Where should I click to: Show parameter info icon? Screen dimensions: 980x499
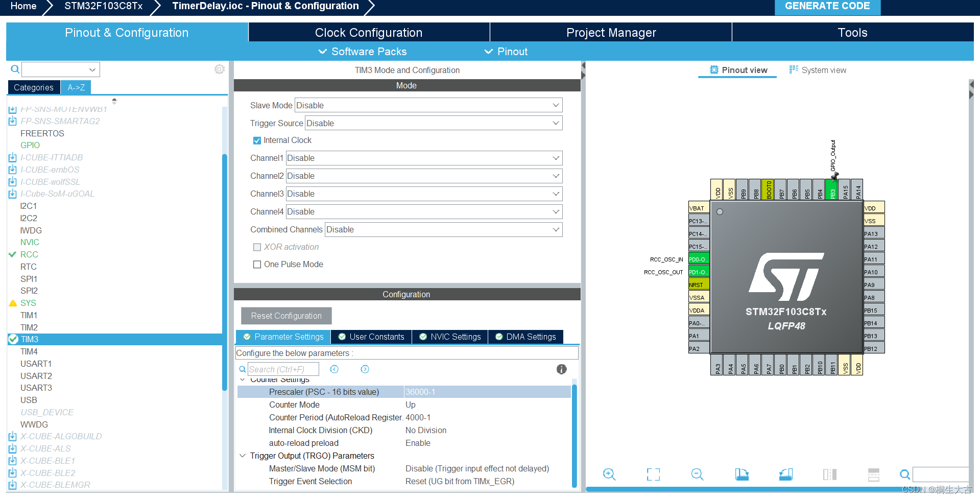tap(561, 369)
